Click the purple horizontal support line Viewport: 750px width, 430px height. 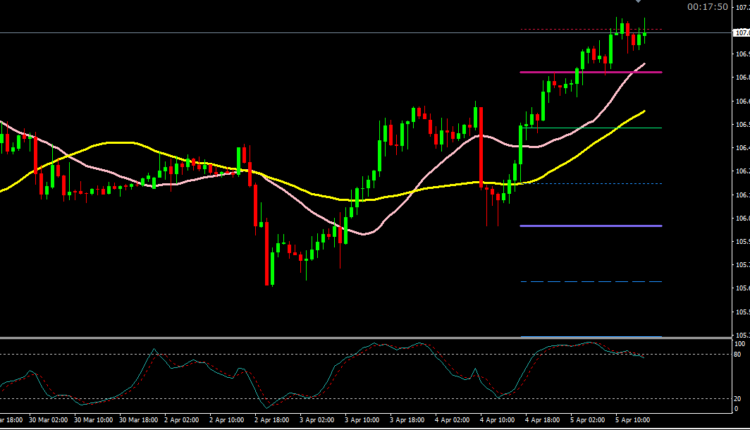tap(591, 226)
